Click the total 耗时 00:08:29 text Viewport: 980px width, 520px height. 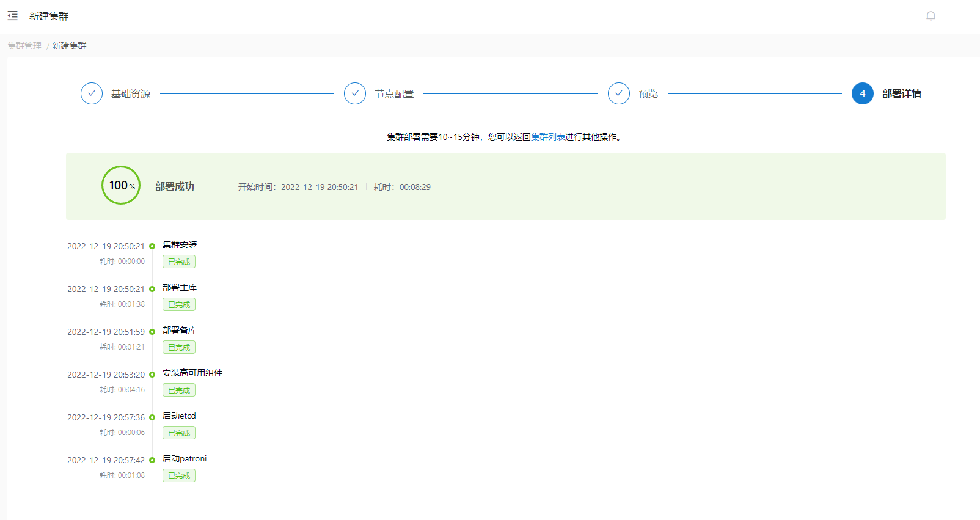[402, 187]
